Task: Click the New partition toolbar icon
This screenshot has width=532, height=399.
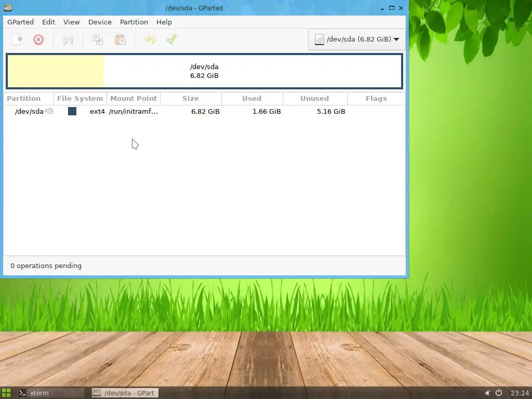Action: tap(17, 39)
